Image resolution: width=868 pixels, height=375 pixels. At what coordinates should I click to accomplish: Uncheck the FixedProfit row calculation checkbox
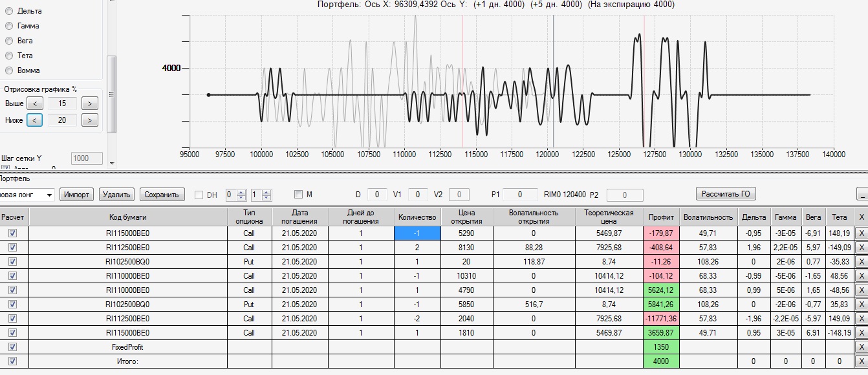tap(13, 347)
